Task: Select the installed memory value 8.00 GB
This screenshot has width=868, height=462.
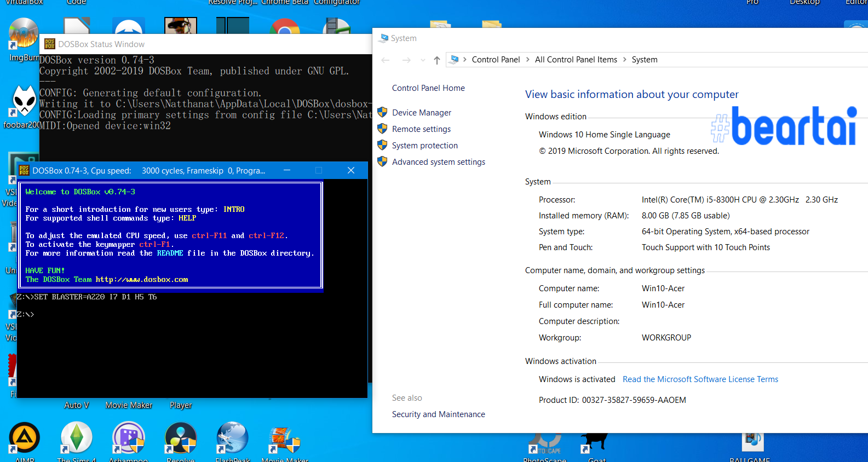Action: (x=686, y=216)
